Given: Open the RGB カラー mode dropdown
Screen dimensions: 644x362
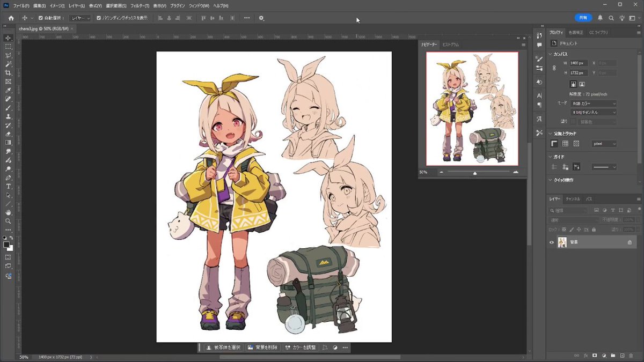Looking at the screenshot, I should coord(594,103).
